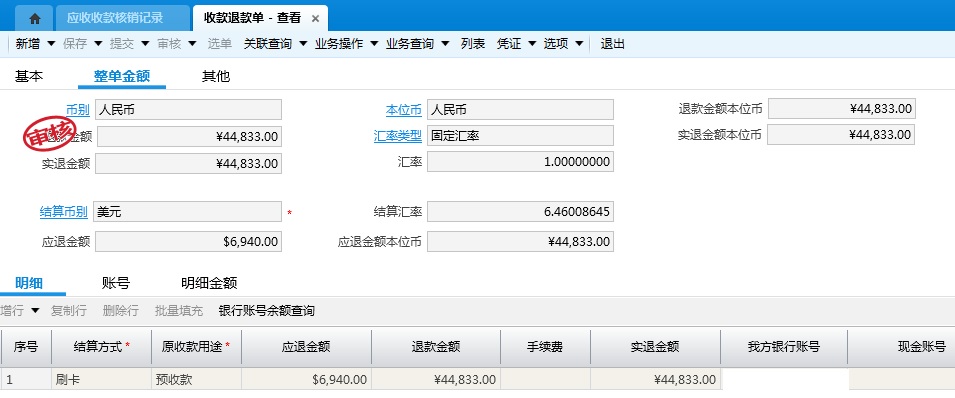The width and height of the screenshot is (955, 398).
Task: Click the 退款金额 ¥44,833.00 table cell
Action: click(436, 380)
